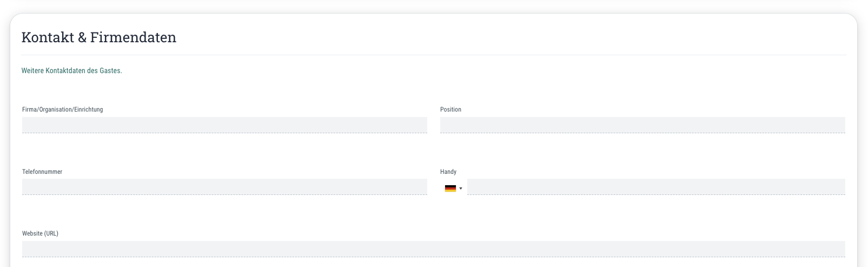Open the country code dropdown arrow

click(x=461, y=188)
